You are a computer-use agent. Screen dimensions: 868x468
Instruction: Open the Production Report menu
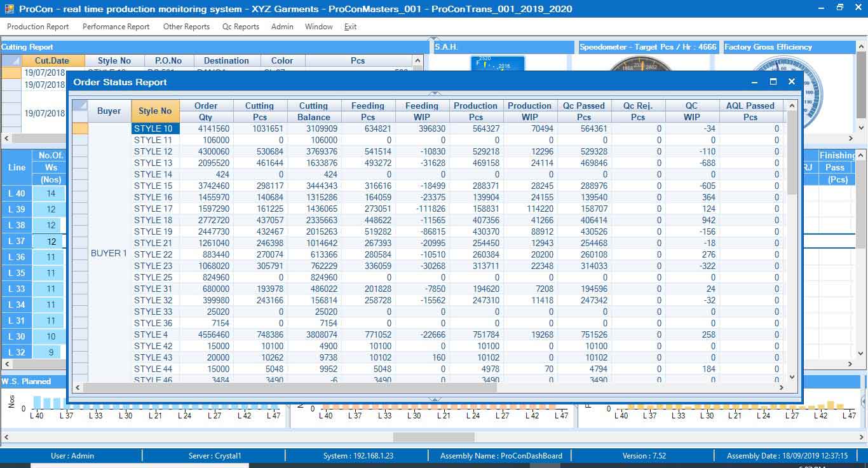(38, 27)
